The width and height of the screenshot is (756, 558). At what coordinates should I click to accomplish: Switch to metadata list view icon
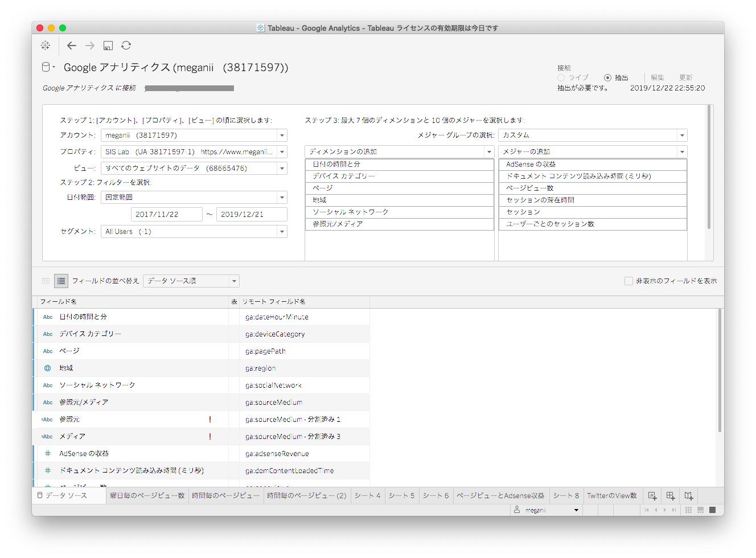tap(61, 281)
